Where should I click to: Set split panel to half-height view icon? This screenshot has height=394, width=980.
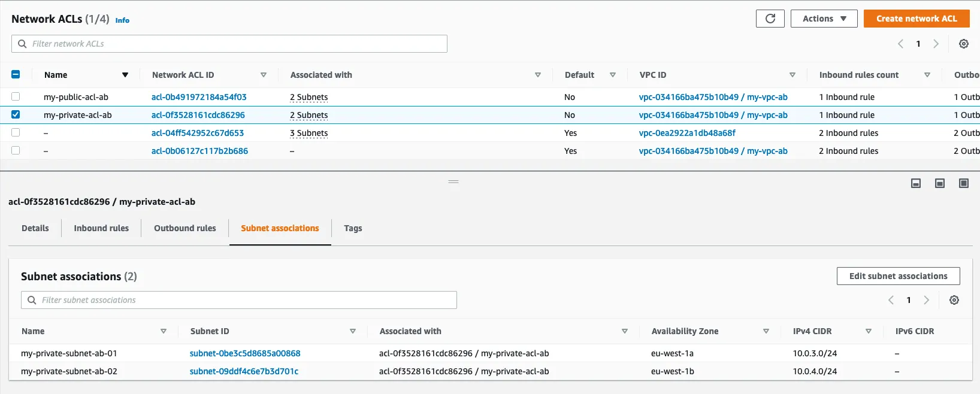tap(939, 183)
